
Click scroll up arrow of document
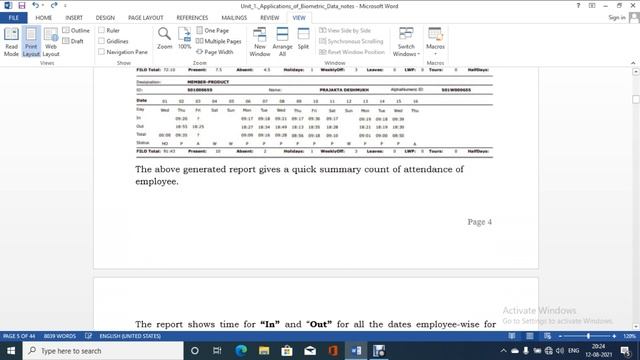coord(636,72)
